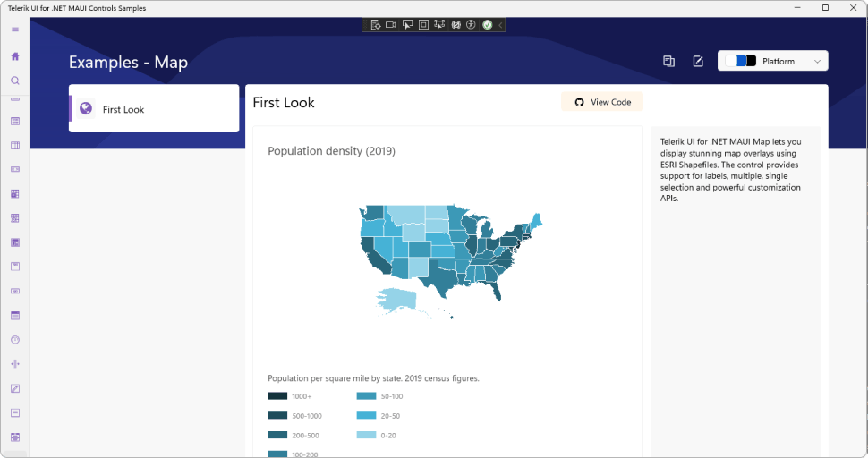
Task: Collapse the debug toolbar with the arrow
Action: pyautogui.click(x=500, y=25)
